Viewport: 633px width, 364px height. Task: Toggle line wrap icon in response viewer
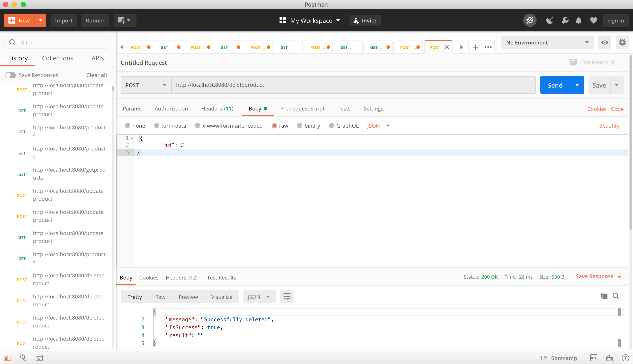click(x=287, y=296)
